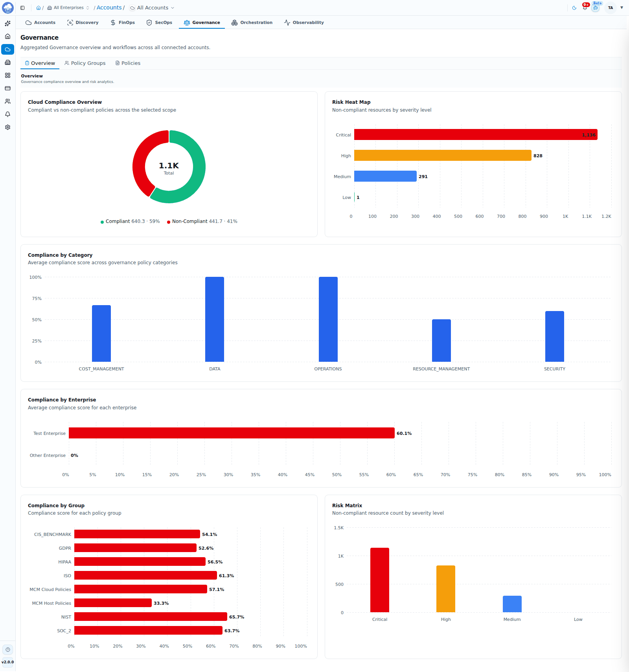Open the billing card icon in the sidebar
The height and width of the screenshot is (672, 629).
coord(7,88)
